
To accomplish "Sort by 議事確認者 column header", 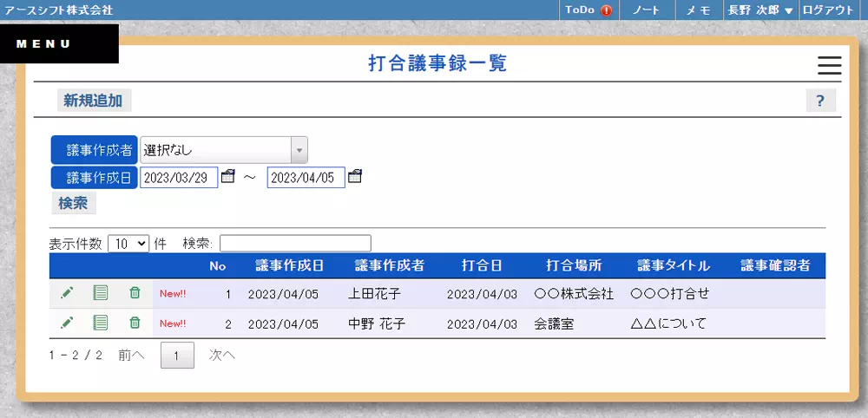I will pos(775,266).
